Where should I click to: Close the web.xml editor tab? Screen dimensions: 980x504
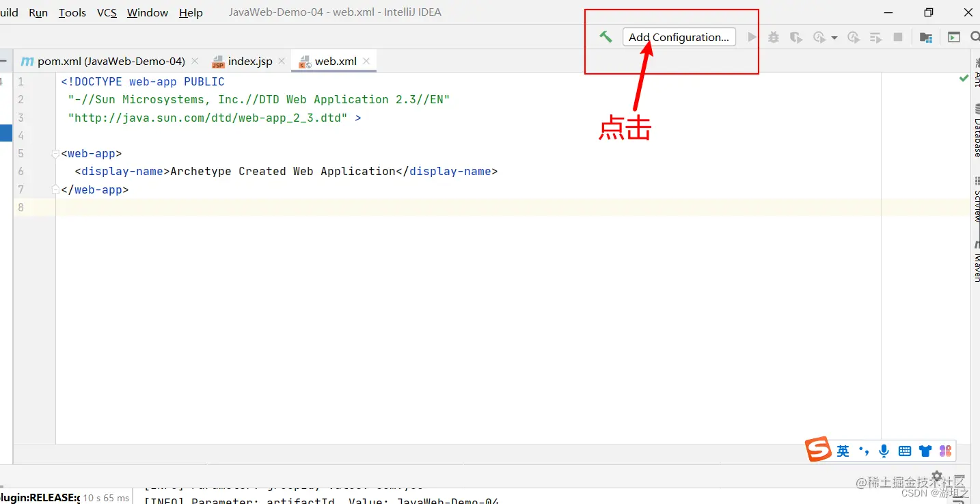(366, 61)
